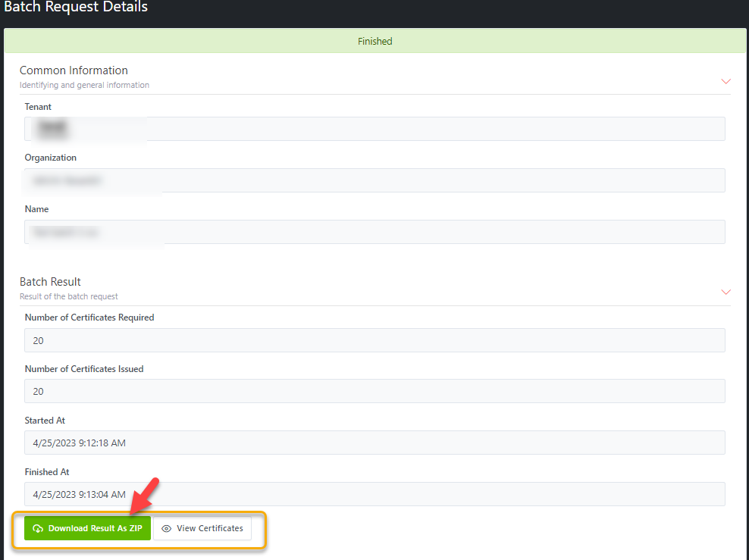
Task: Click the green Finished status banner
Action: click(374, 41)
